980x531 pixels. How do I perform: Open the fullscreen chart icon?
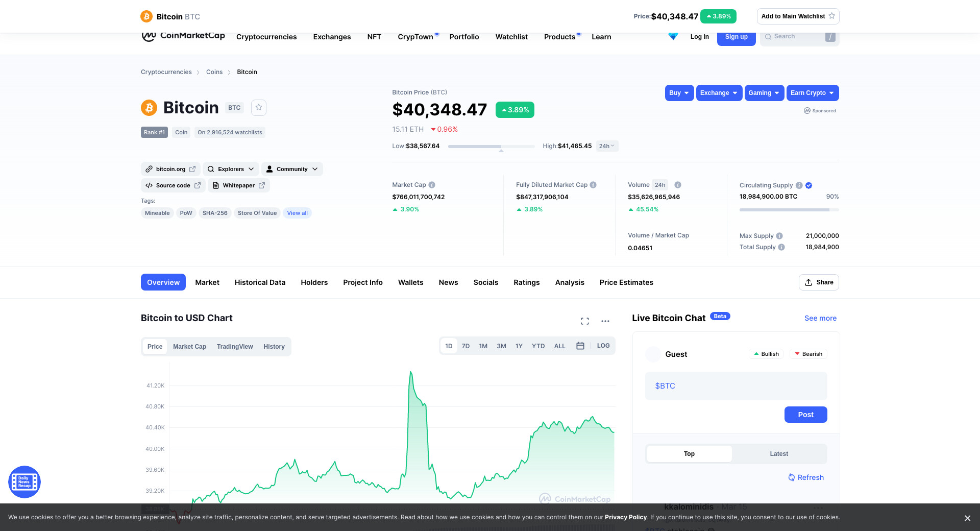[585, 321]
